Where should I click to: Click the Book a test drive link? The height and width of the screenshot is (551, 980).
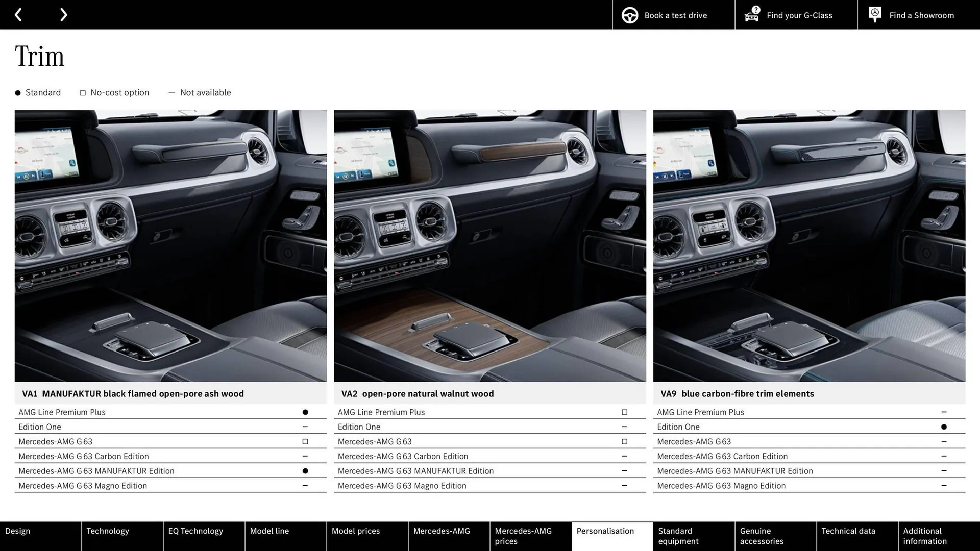point(675,15)
